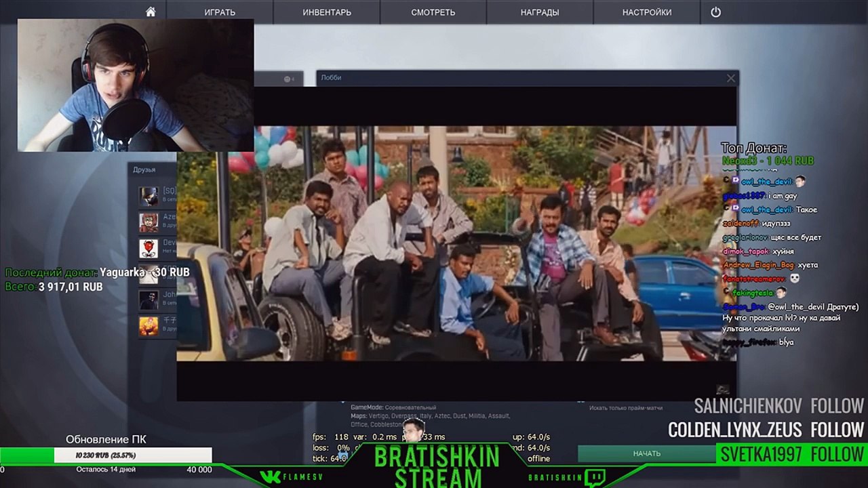Go to the home screen icon
Viewport: 868px width, 488px height.
pos(151,12)
